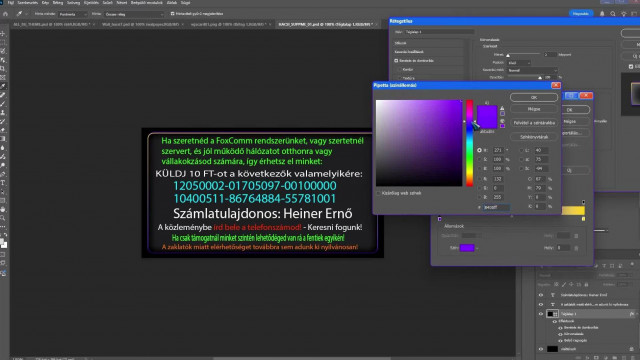The image size is (640, 360).
Task: Click the lock icon on the background layer
Action: click(632, 349)
